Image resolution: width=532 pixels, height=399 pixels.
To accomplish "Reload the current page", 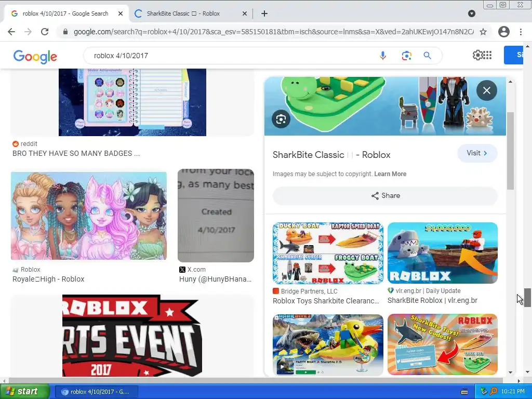I will (45, 32).
